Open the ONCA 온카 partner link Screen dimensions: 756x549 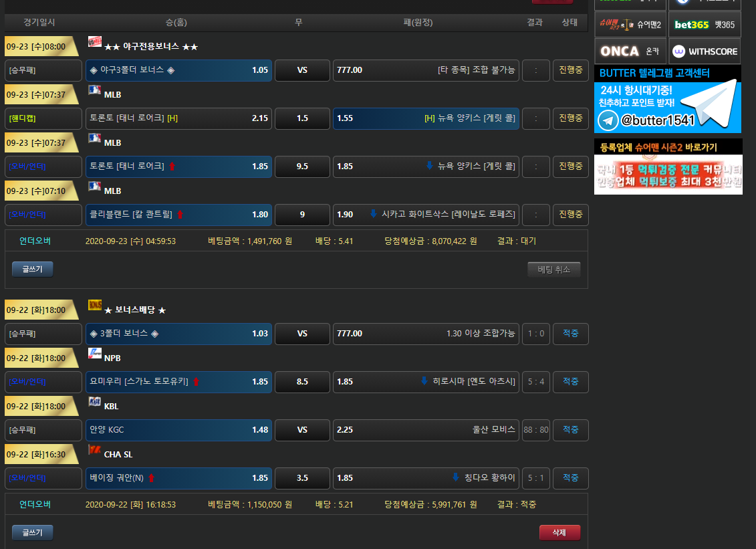pyautogui.click(x=630, y=51)
